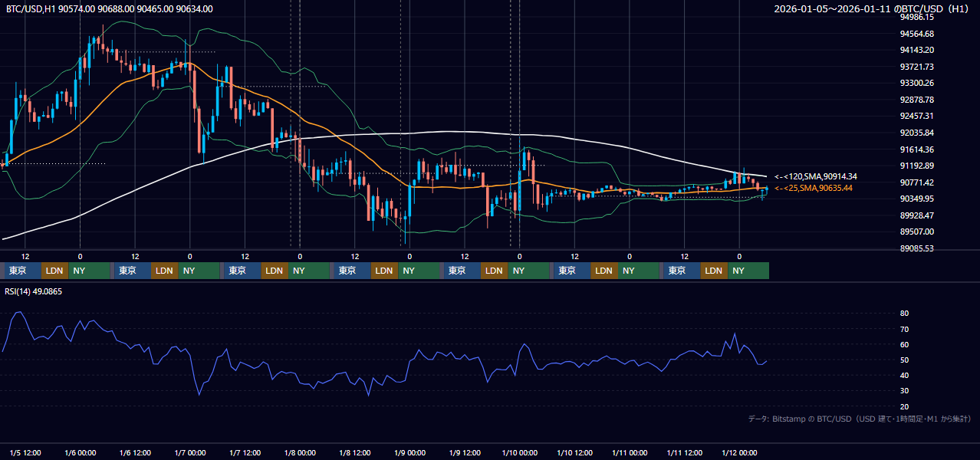The width and height of the screenshot is (980, 460).
Task: Click price axis label 92457.31
Action: click(916, 116)
